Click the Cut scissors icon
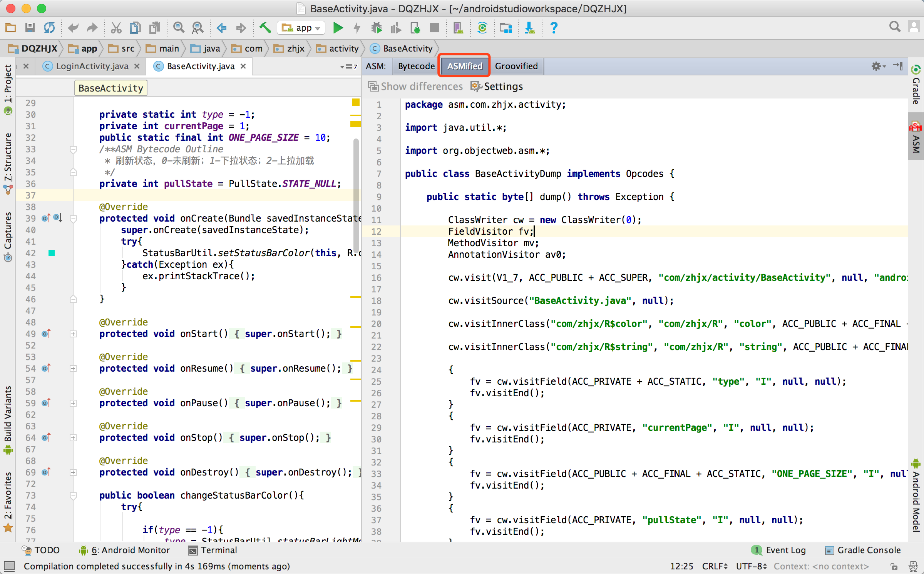This screenshot has height=574, width=924. (116, 28)
